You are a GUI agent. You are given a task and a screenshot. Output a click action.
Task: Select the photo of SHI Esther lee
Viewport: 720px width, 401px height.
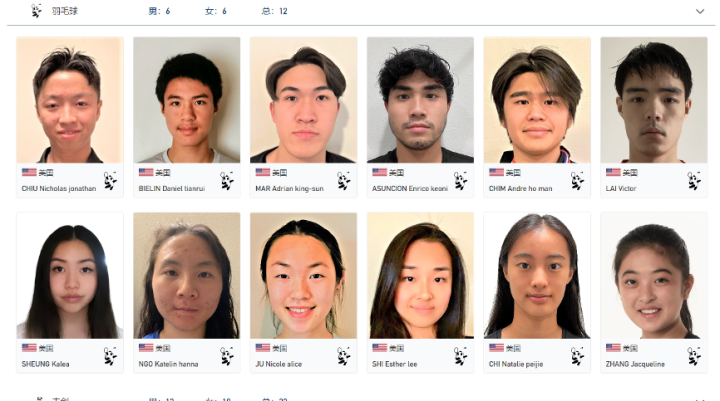(x=420, y=276)
